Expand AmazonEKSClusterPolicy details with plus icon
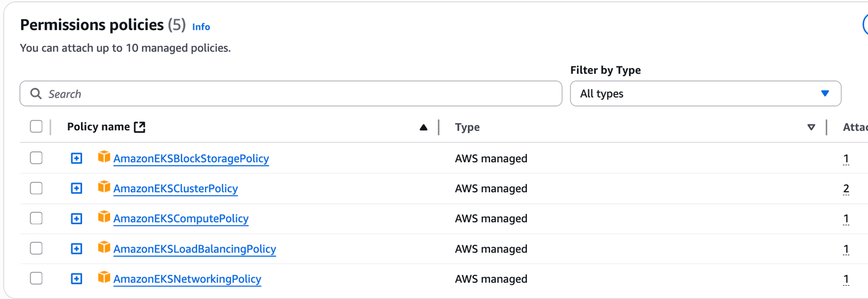Image resolution: width=868 pixels, height=299 pixels. (77, 189)
